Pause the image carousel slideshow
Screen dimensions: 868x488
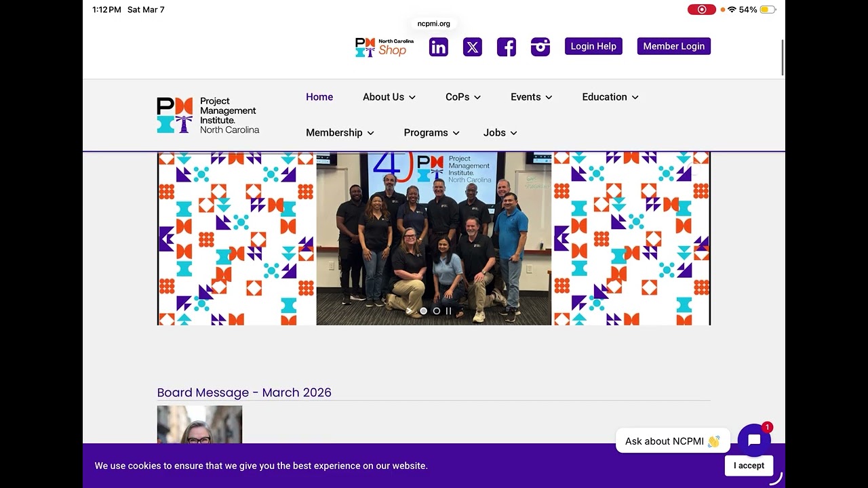(x=448, y=311)
